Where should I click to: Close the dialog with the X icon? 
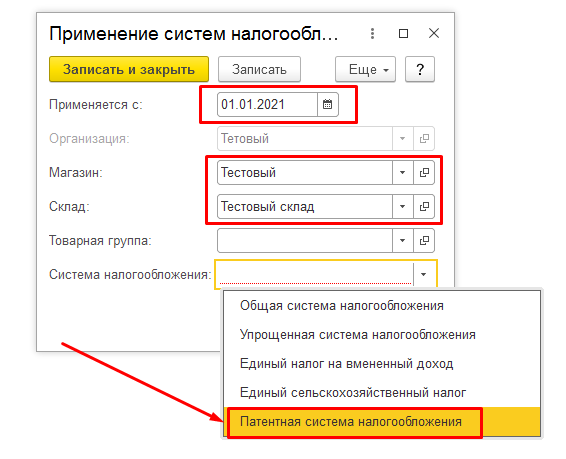click(x=434, y=33)
